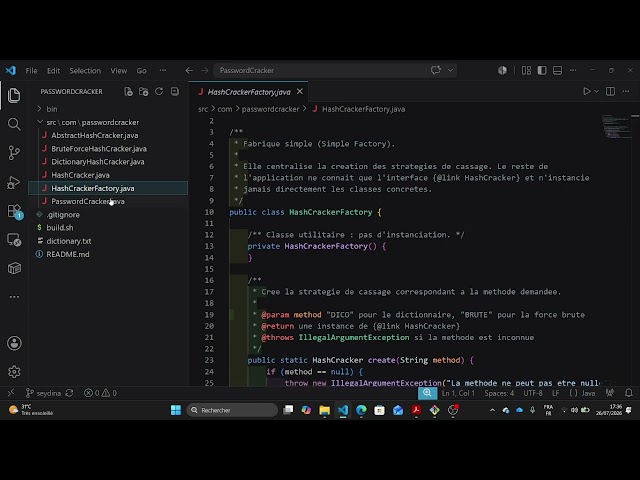
Task: Click the zoom magnifier in status bar
Action: [x=427, y=393]
